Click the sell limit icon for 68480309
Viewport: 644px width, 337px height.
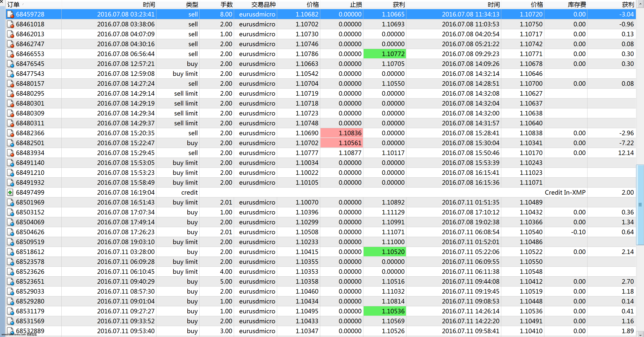click(10, 113)
